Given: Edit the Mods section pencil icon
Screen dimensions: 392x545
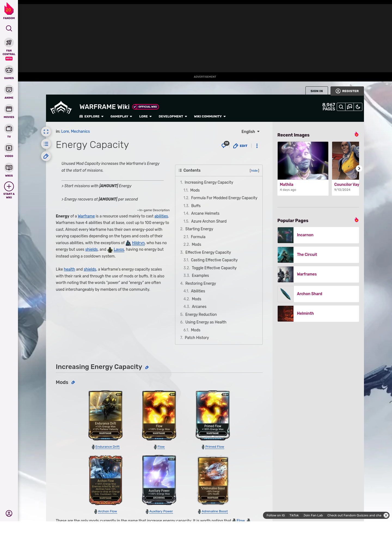Looking at the screenshot, I should pos(73,383).
